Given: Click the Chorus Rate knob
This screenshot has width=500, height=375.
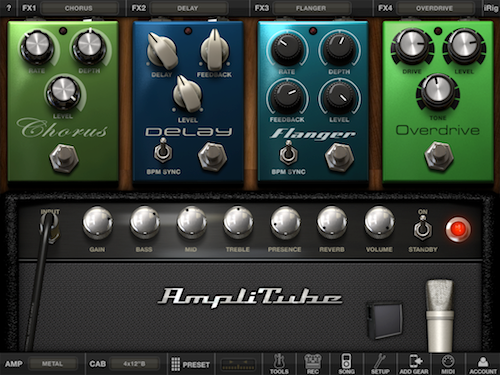Looking at the screenshot, I should click(37, 47).
